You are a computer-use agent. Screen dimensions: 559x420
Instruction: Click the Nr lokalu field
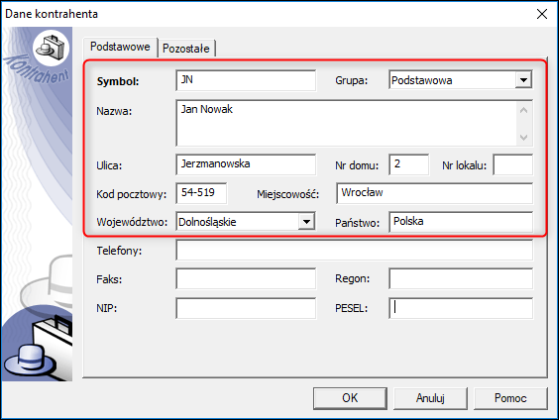pyautogui.click(x=513, y=164)
